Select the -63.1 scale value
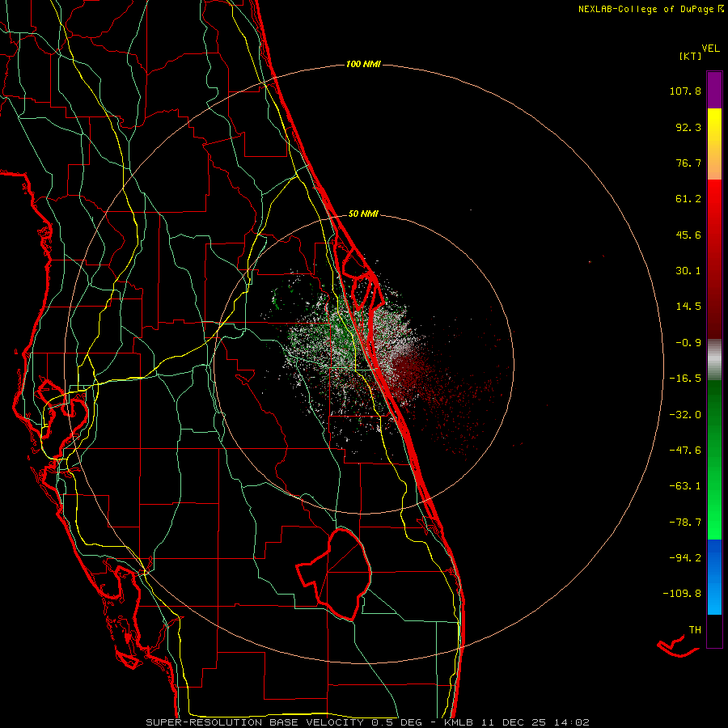 click(x=685, y=486)
